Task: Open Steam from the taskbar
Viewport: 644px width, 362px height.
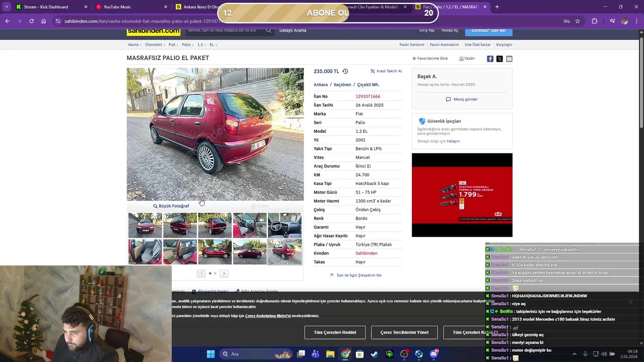Action: 374,354
